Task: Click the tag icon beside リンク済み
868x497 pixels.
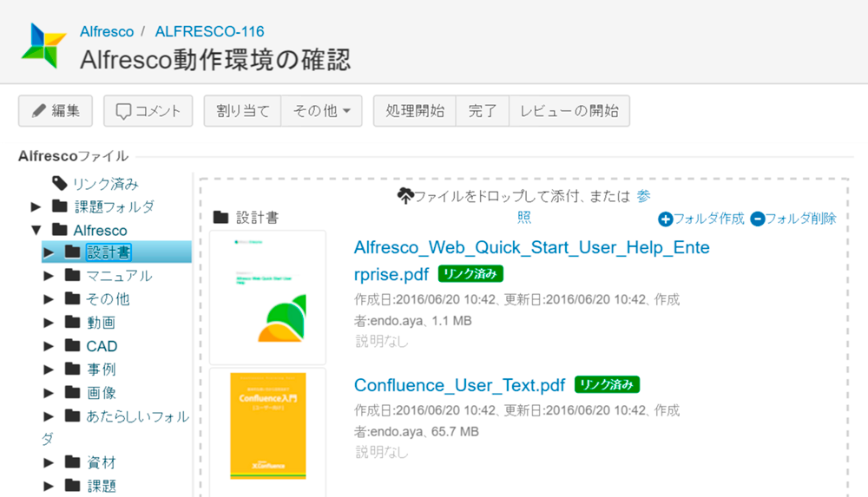Action: point(60,183)
